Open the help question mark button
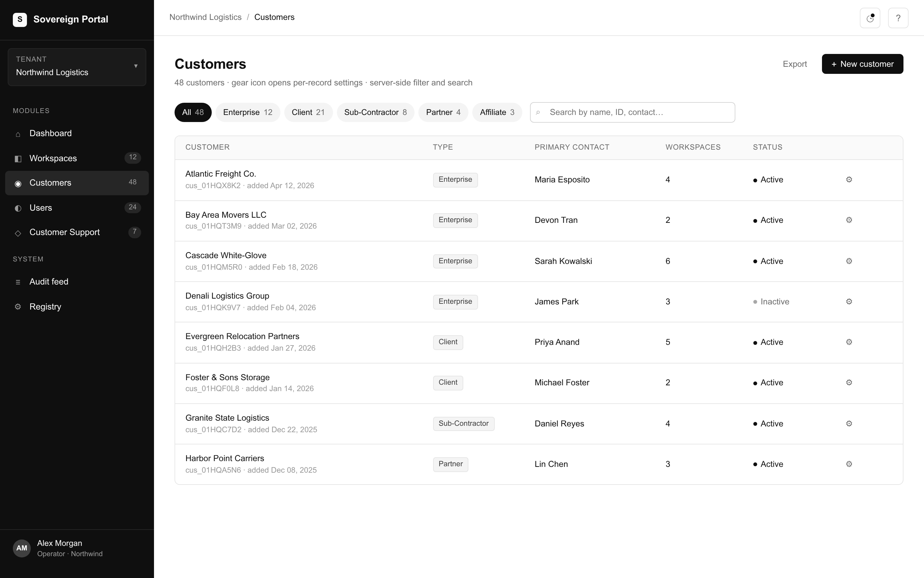 [x=898, y=18]
